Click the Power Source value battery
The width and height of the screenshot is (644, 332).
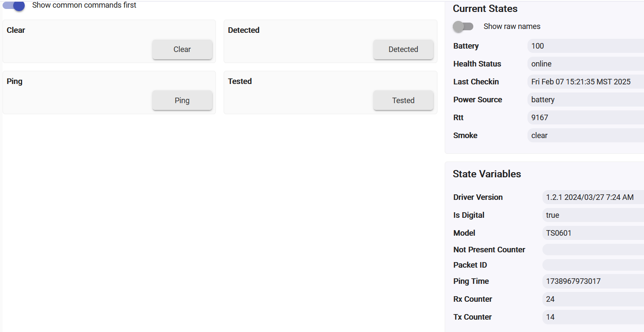586,100
